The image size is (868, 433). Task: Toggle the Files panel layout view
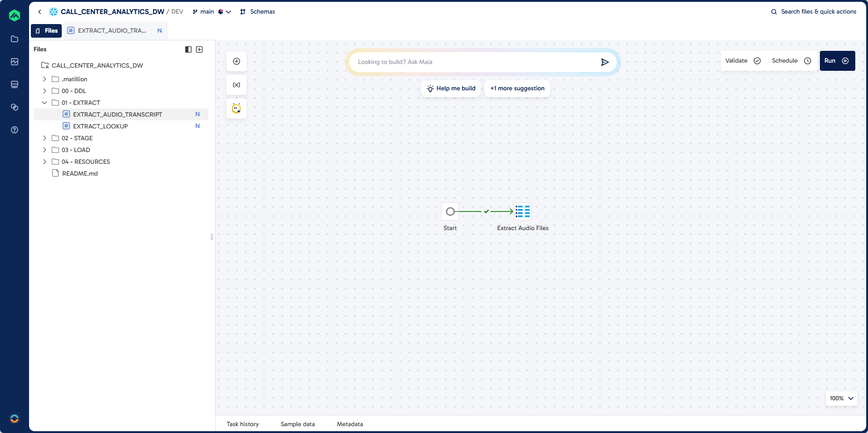188,49
